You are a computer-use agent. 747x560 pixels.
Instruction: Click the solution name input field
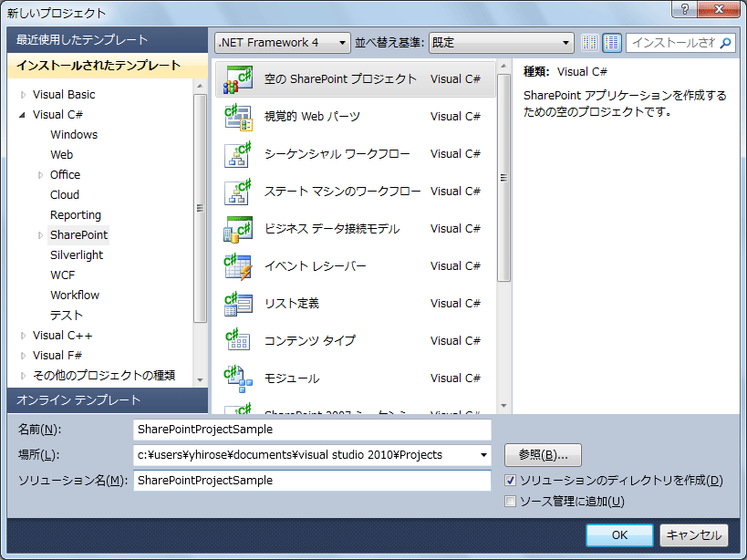click(312, 481)
